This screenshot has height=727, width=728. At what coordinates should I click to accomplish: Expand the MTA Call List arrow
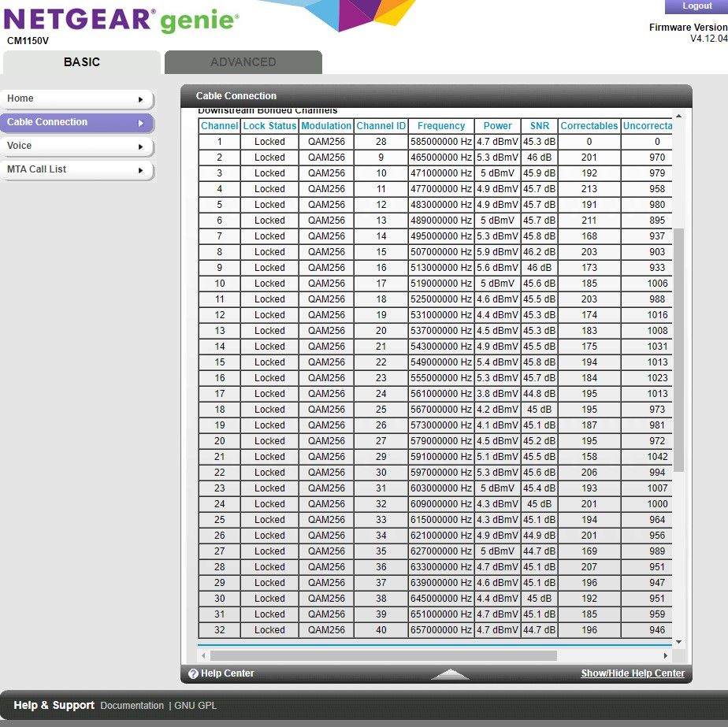click(x=141, y=170)
